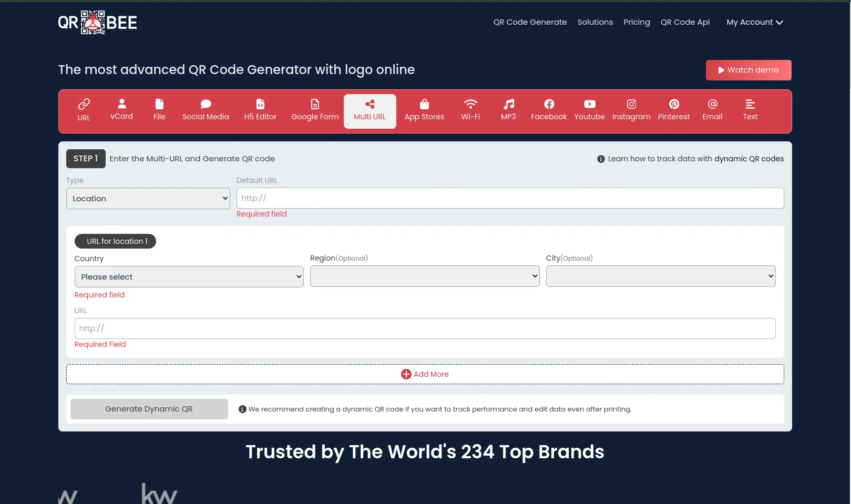Viewport: 851px width, 504px height.
Task: Choose the Wi-Fi QR code icon
Action: (x=470, y=104)
